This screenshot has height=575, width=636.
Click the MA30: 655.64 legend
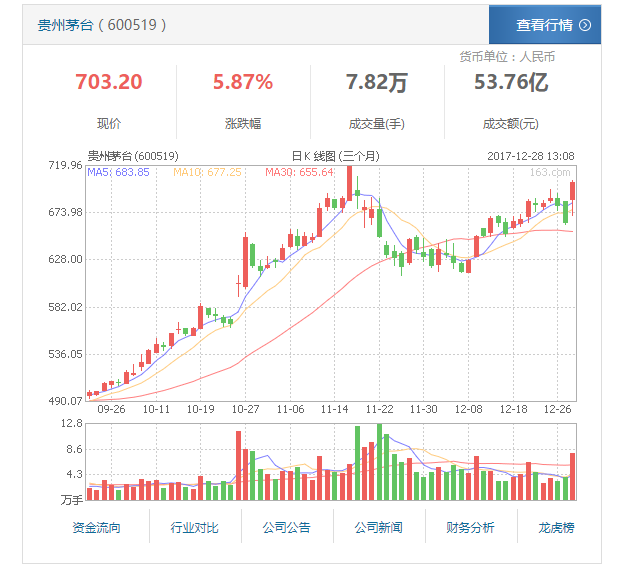coord(299,172)
